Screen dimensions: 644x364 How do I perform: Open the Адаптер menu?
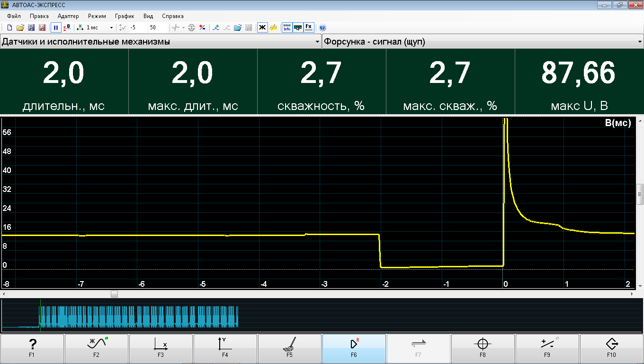pyautogui.click(x=68, y=16)
